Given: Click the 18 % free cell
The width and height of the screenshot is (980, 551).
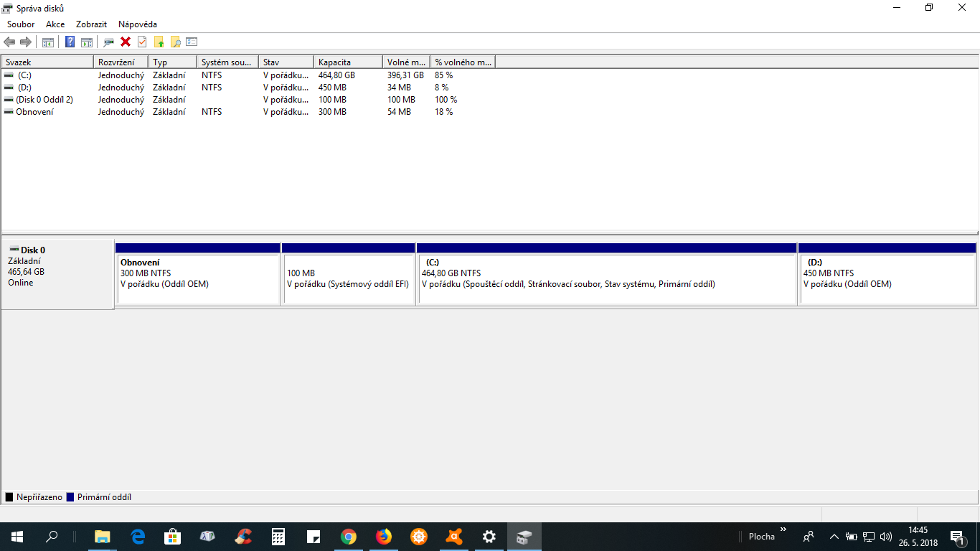Looking at the screenshot, I should point(443,112).
